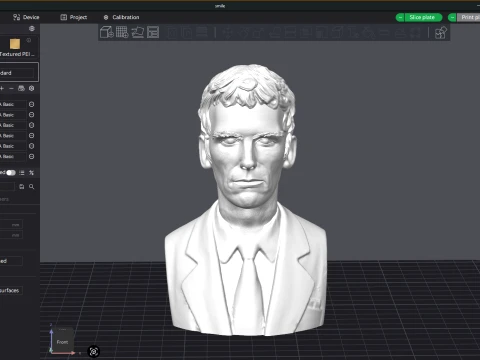
Task: Open Assembly view icon at toolbar end
Action: [441, 33]
